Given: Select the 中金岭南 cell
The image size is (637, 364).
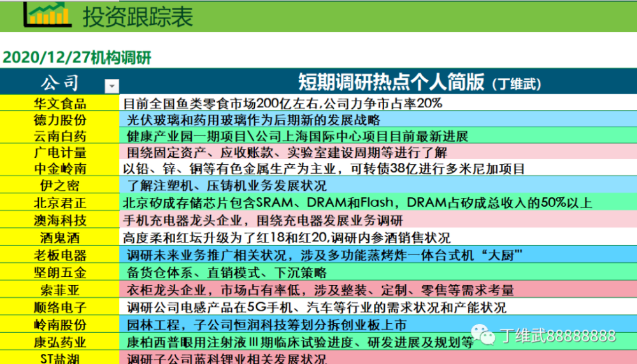Looking at the screenshot, I should click(x=60, y=169).
